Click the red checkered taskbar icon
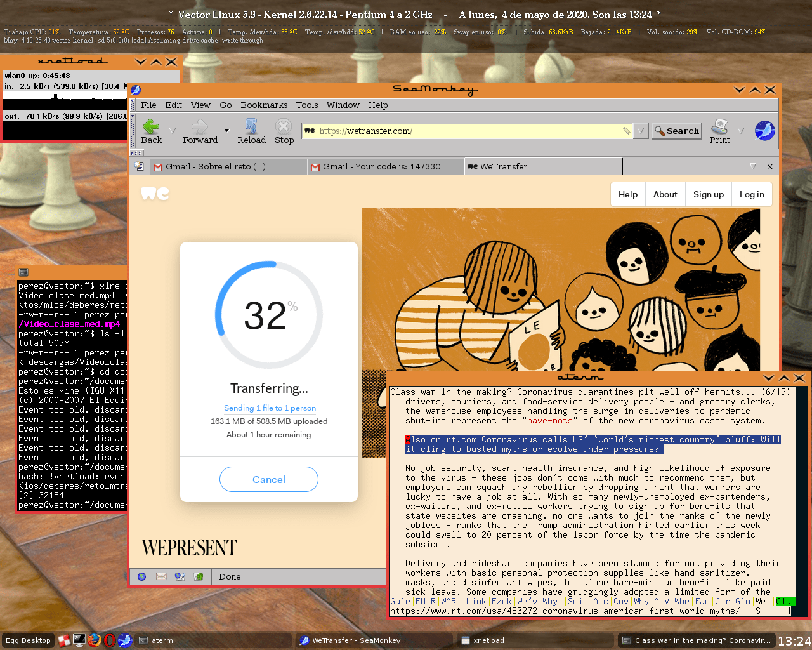This screenshot has width=812, height=650. coord(64,640)
